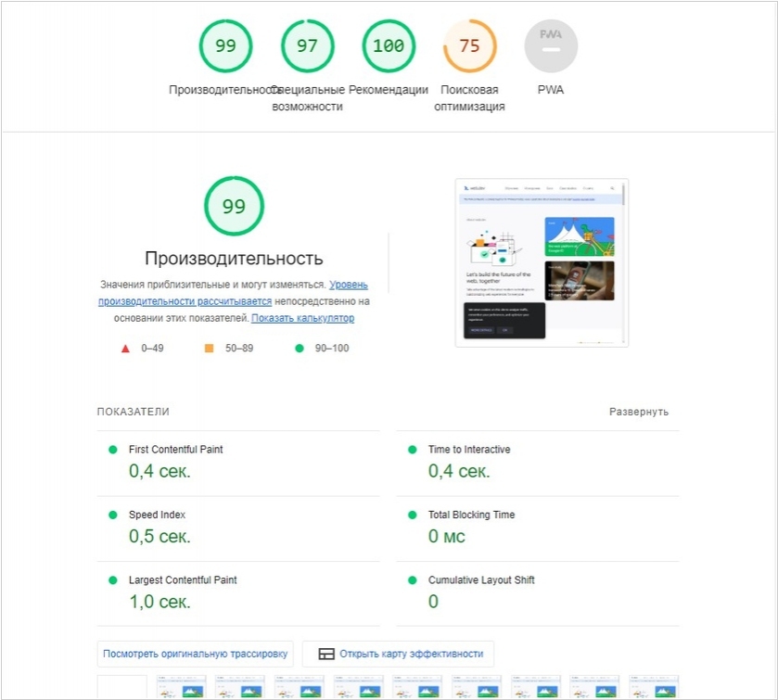Screen dimensions: 778x700
Task: Open the Рекомендации score 100 gauge
Action: 389,45
